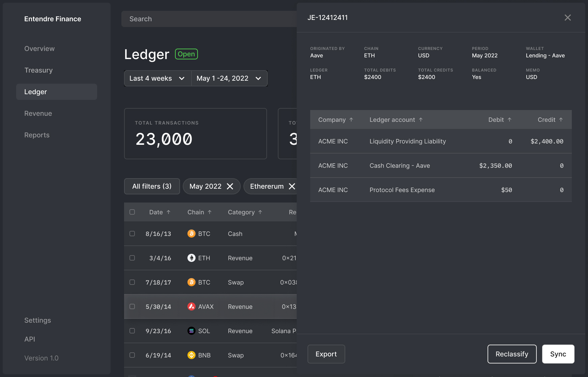Click the JE-12412411 entry title
The image size is (588, 377).
tap(327, 18)
